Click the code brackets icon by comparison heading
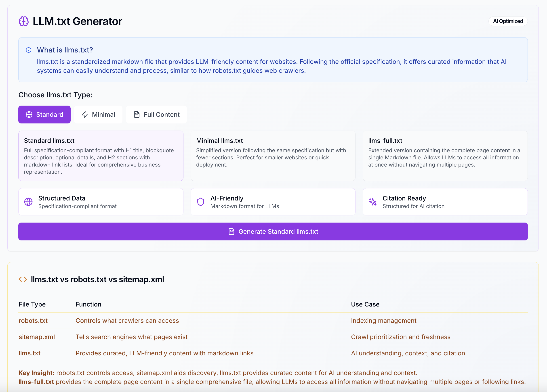The width and height of the screenshot is (547, 392). click(23, 279)
